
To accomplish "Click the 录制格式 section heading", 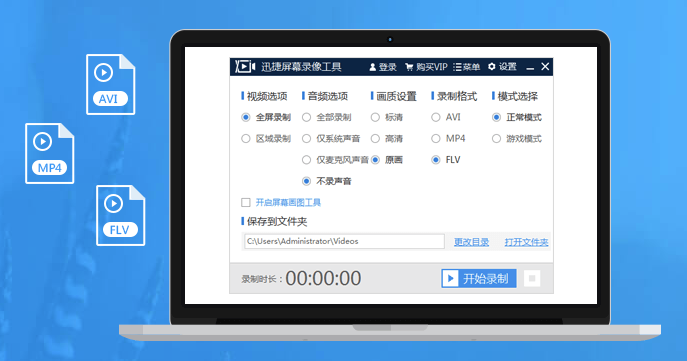I will tap(457, 96).
